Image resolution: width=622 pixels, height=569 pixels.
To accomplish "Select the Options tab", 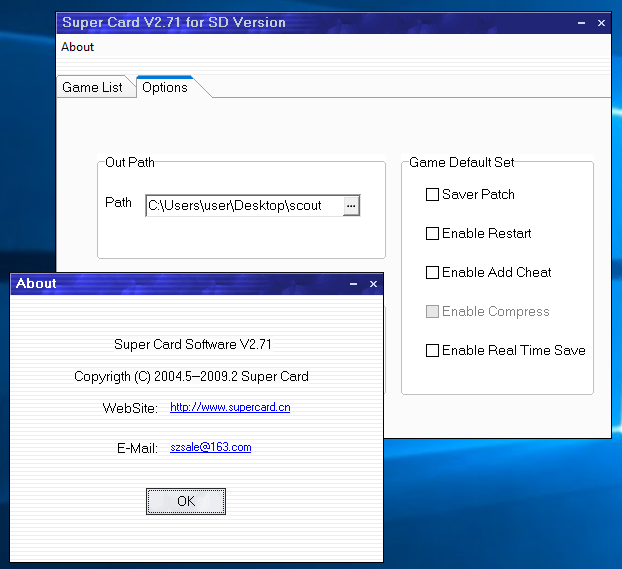I will [165, 87].
